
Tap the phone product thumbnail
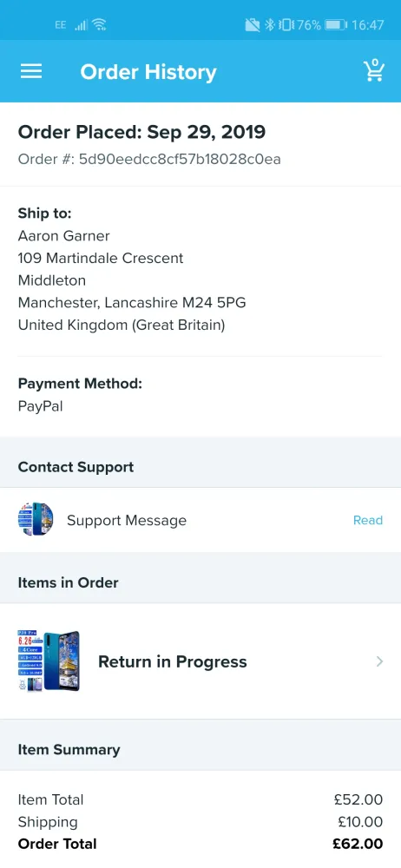(x=49, y=661)
